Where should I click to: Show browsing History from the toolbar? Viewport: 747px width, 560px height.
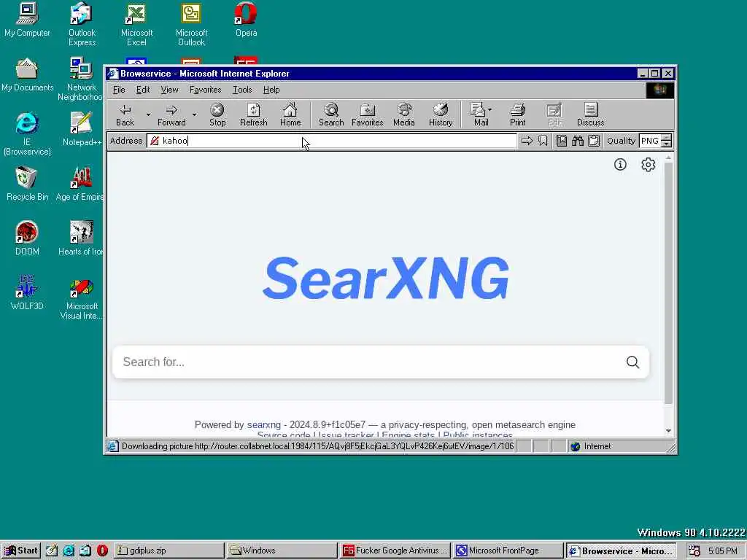pos(440,114)
